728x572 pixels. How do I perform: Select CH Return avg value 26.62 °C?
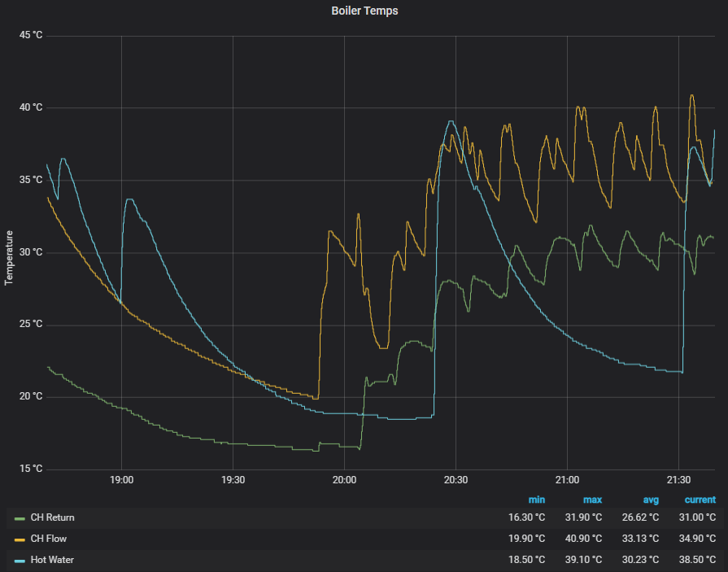point(640,517)
